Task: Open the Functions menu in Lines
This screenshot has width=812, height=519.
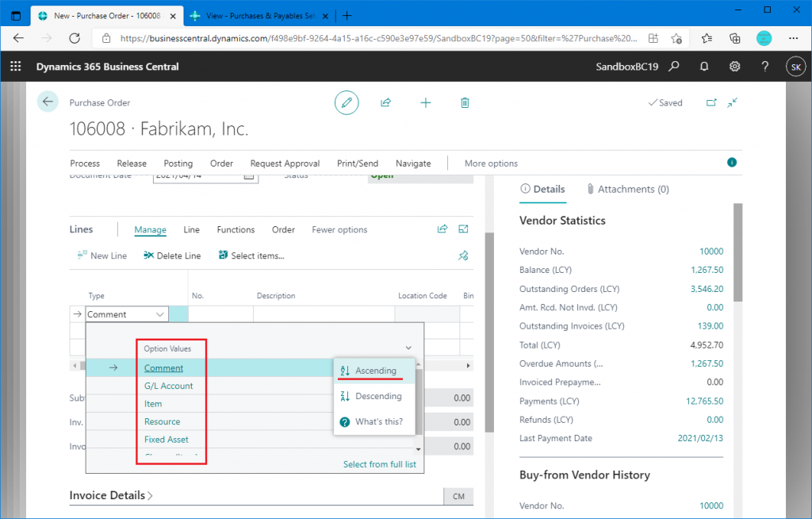Action: tap(236, 229)
